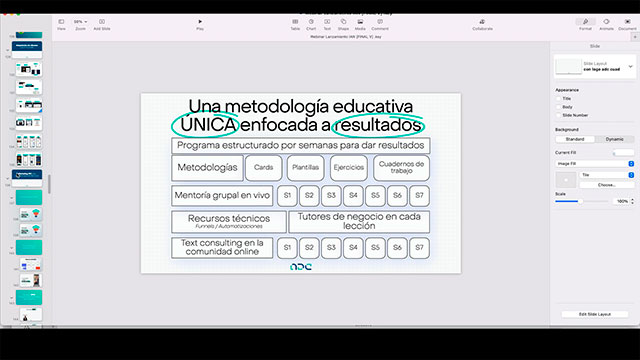The height and width of the screenshot is (360, 640).
Task: Add a new slide with Add Slide
Action: 102,24
